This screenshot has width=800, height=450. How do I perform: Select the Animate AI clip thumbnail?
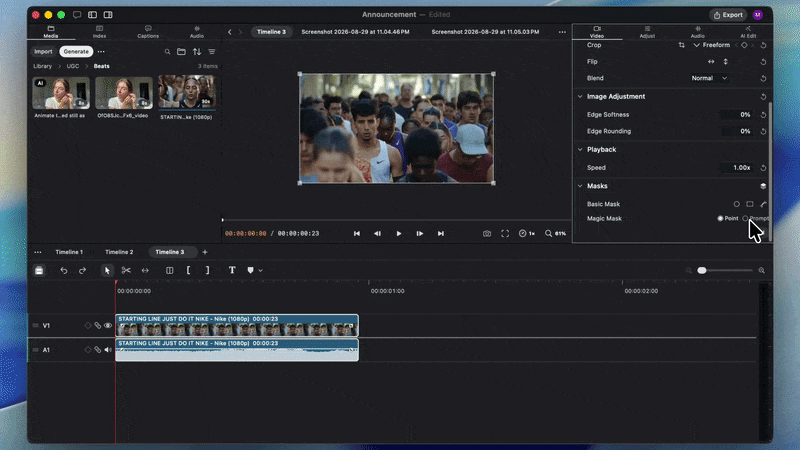[x=61, y=93]
